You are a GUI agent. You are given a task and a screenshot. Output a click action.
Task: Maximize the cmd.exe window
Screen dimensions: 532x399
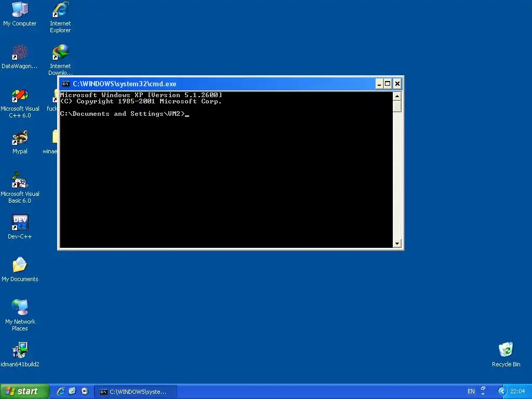click(x=388, y=84)
